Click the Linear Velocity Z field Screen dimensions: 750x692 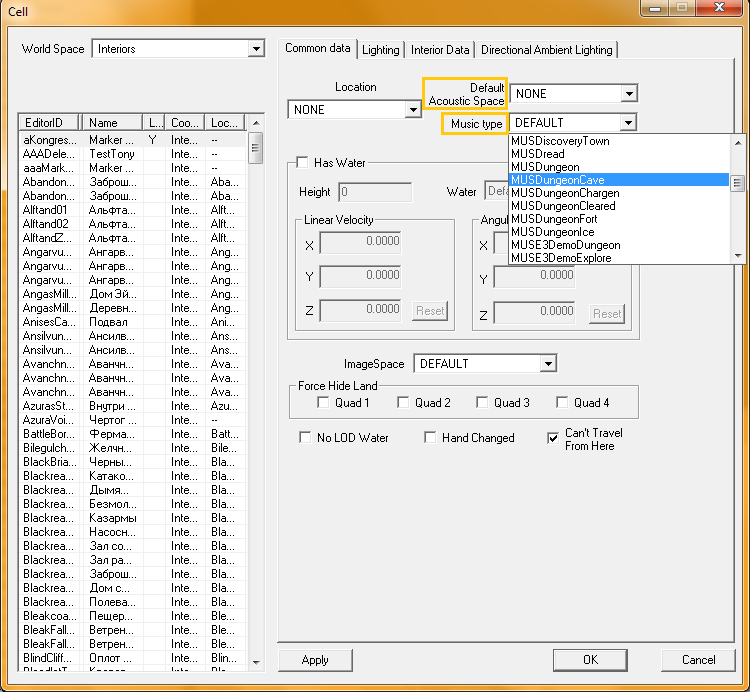click(360, 310)
